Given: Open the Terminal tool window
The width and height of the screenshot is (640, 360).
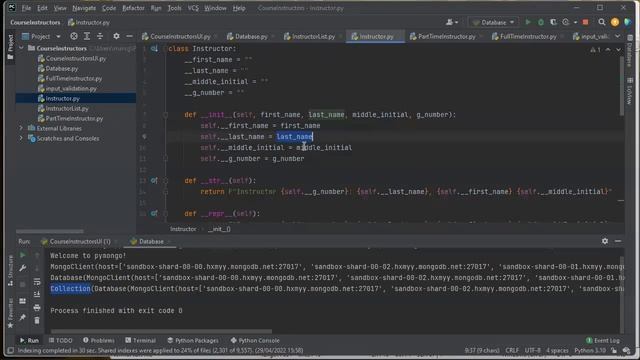Looking at the screenshot, I should point(140,340).
